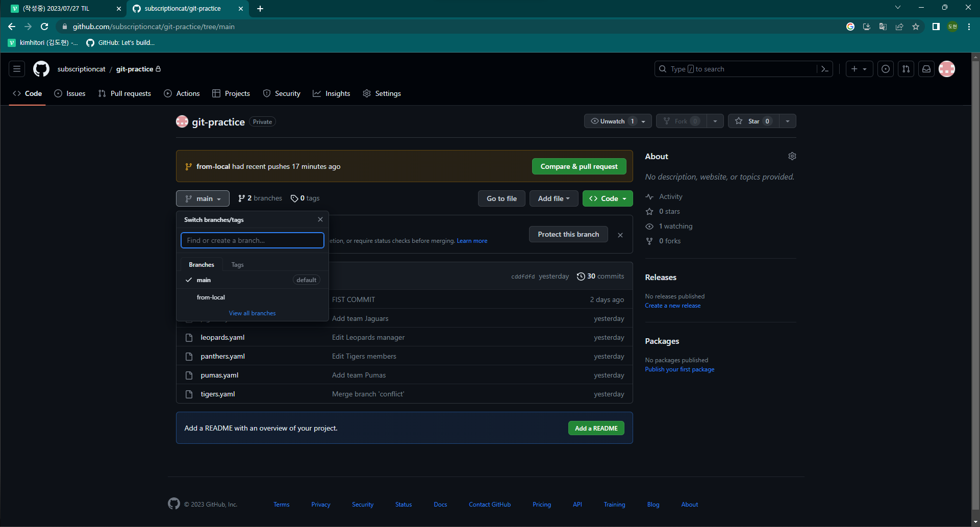Switch to the Actions tab
Viewport: 980px width, 527px height.
pos(182,93)
